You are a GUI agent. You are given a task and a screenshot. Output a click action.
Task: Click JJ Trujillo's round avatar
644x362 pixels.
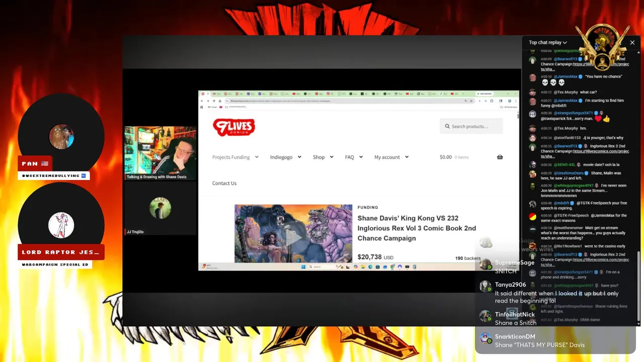160,208
